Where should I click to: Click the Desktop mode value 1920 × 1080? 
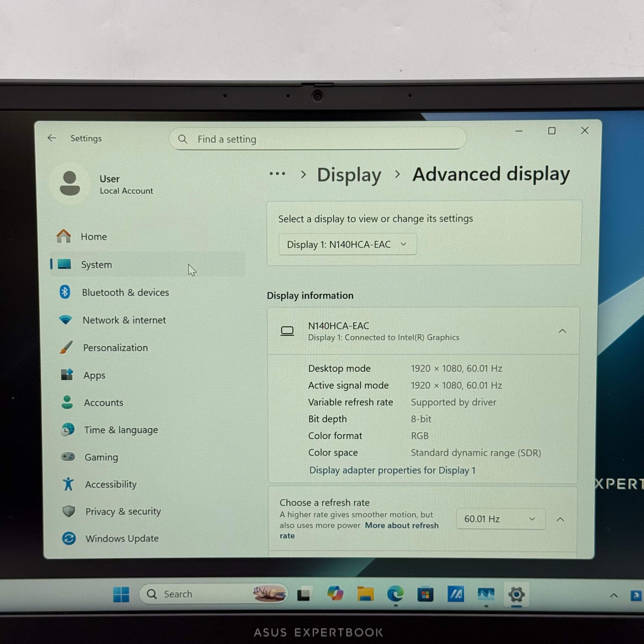pos(456,368)
